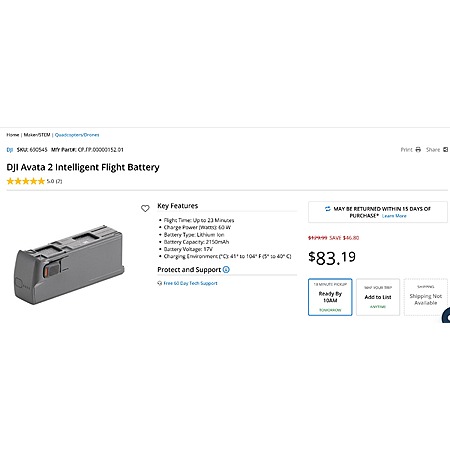This screenshot has height=450, width=450.
Task: Click the tech support headset icon
Action: pyautogui.click(x=159, y=283)
